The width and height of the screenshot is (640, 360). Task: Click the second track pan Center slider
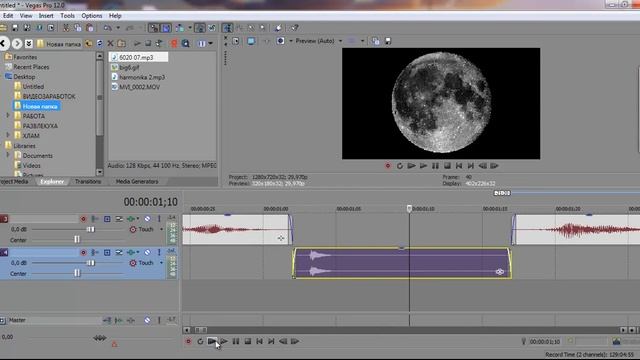(77, 273)
